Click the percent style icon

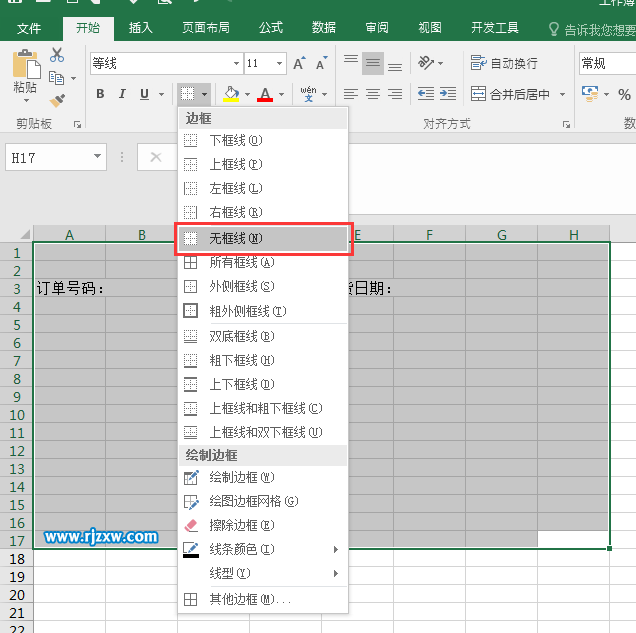coord(624,95)
